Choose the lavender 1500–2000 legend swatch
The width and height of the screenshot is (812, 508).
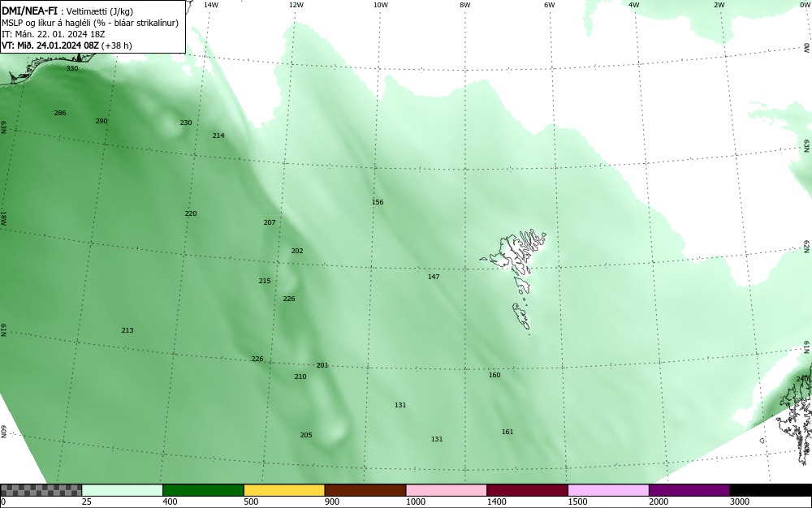click(x=608, y=490)
